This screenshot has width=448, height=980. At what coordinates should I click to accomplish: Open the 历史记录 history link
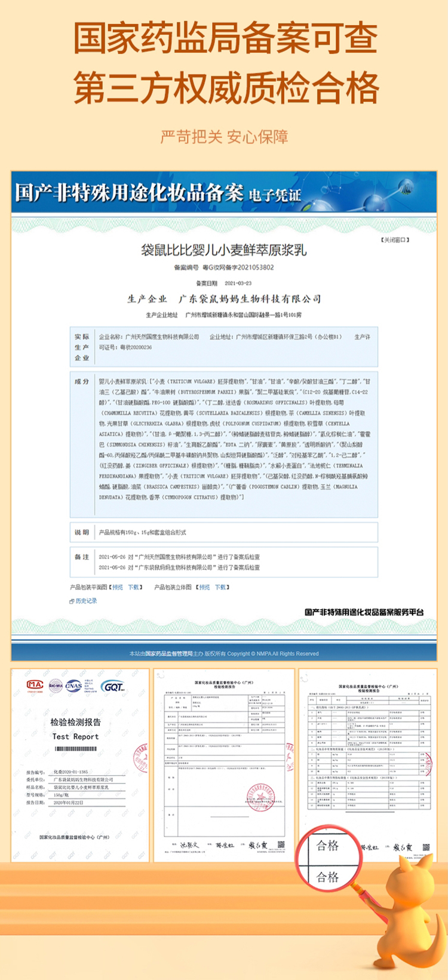point(86,601)
